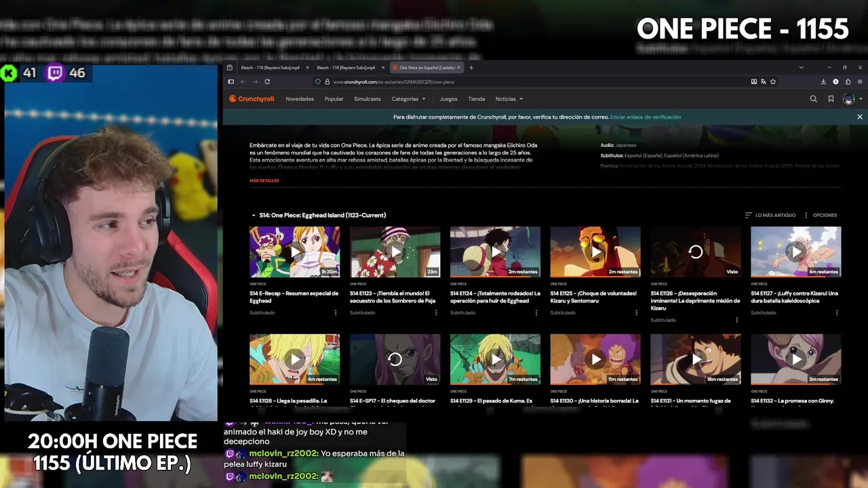The height and width of the screenshot is (488, 868).
Task: Go forward in browser history
Action: tap(255, 81)
